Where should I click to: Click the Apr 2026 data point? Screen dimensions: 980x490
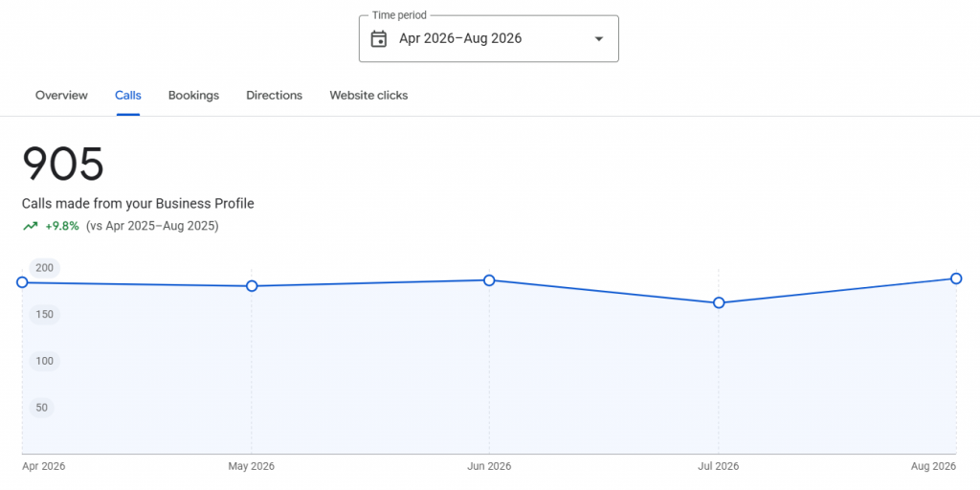click(x=22, y=282)
